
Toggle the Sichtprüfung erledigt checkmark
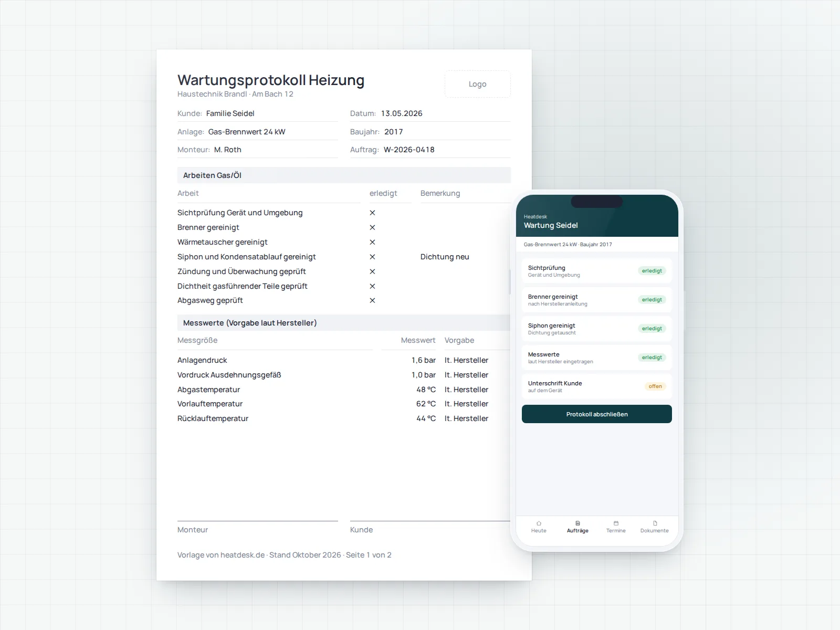click(x=372, y=213)
